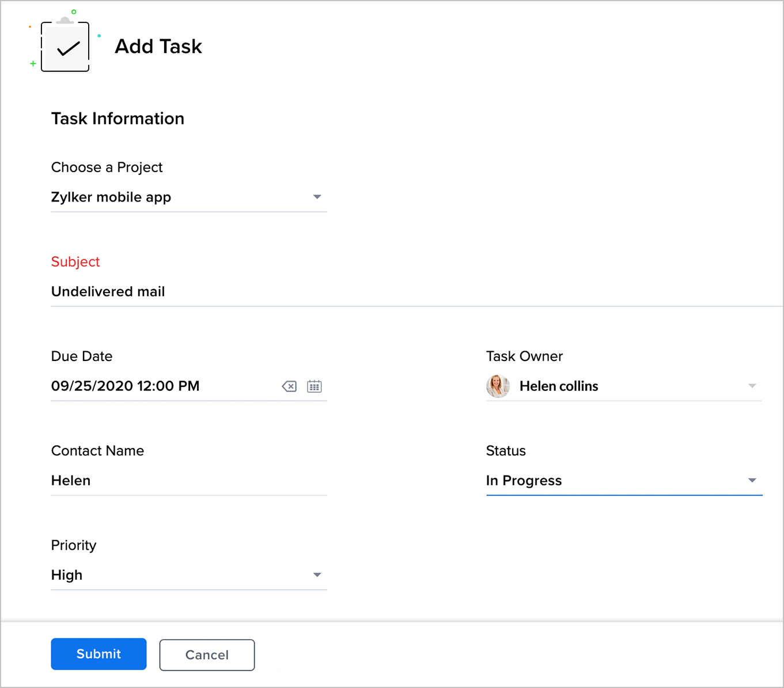
Task: Click Helen collins avatar photo
Action: [x=498, y=386]
